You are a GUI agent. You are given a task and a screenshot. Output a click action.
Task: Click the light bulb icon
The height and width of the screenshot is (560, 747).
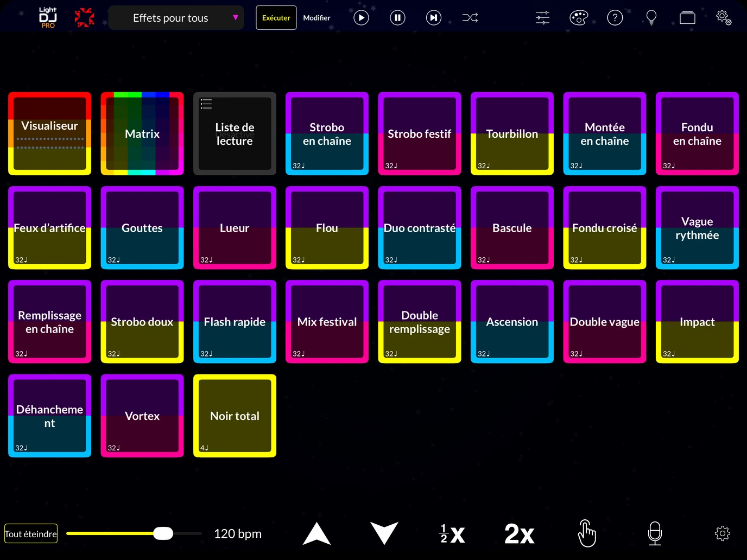pyautogui.click(x=651, y=18)
